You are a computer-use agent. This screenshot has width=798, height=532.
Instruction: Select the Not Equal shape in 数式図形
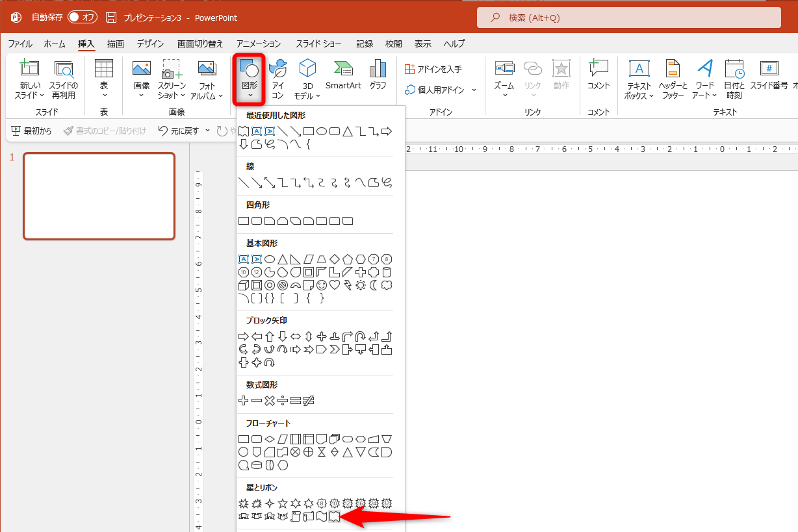(309, 401)
